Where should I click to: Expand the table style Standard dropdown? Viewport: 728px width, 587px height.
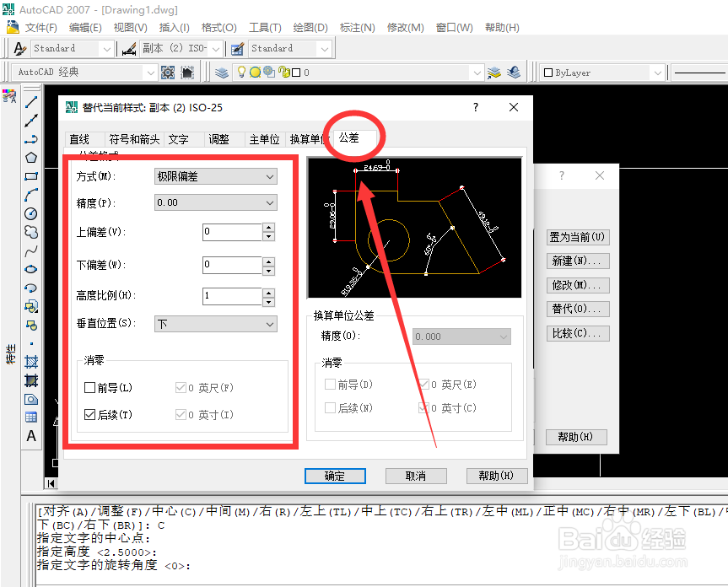point(325,49)
